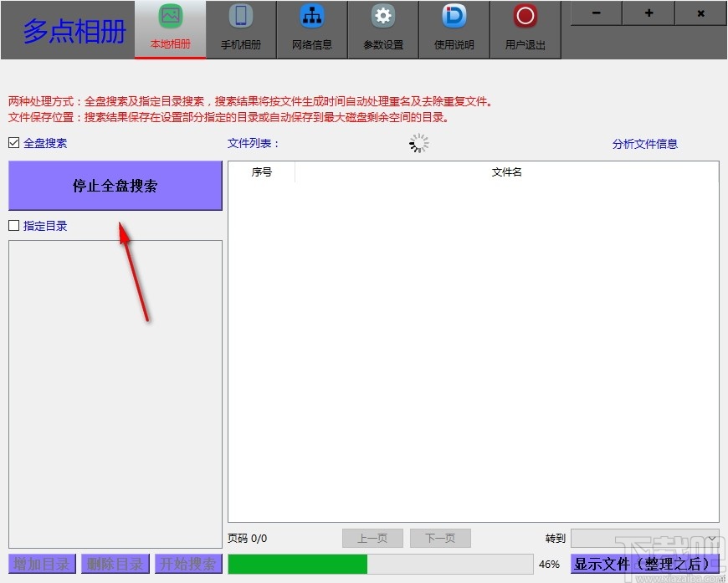Click 显示文件（整理之后）at bottom right
The height and width of the screenshot is (583, 728).
[x=644, y=564]
